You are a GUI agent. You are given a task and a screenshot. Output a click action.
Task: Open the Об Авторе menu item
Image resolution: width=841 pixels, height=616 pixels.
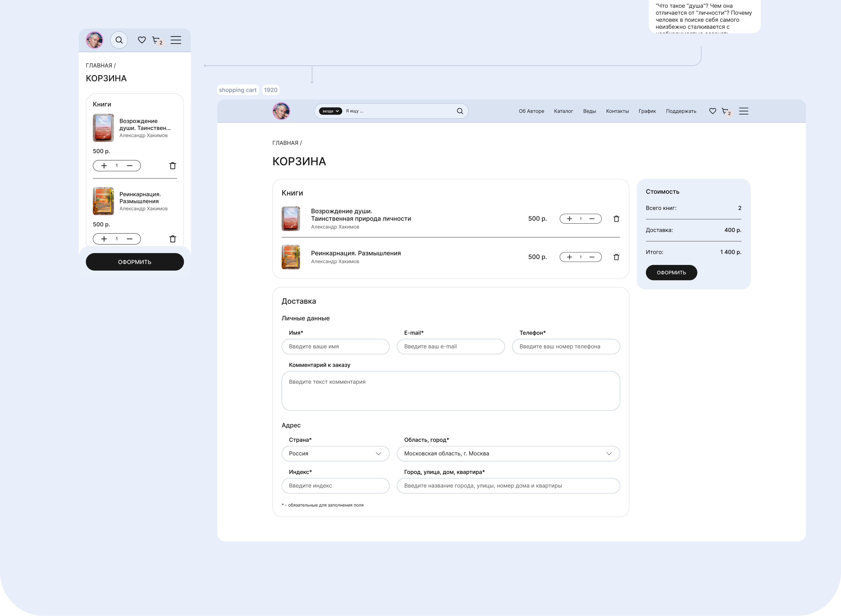coord(531,111)
